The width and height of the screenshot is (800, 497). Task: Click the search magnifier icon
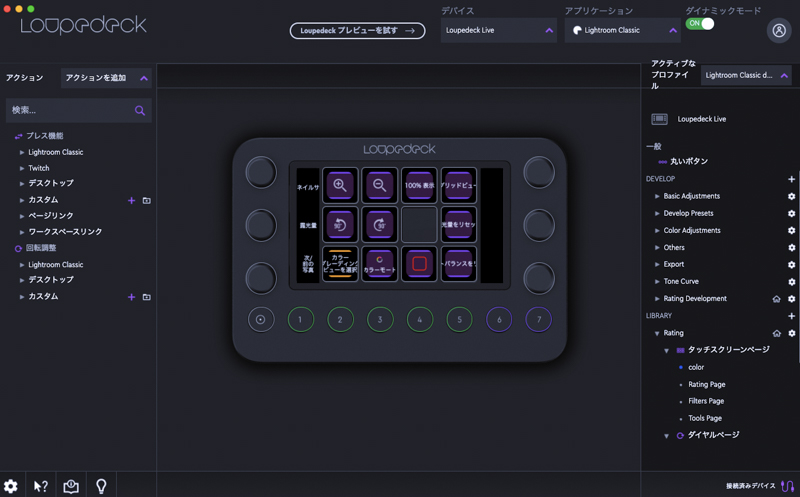140,110
